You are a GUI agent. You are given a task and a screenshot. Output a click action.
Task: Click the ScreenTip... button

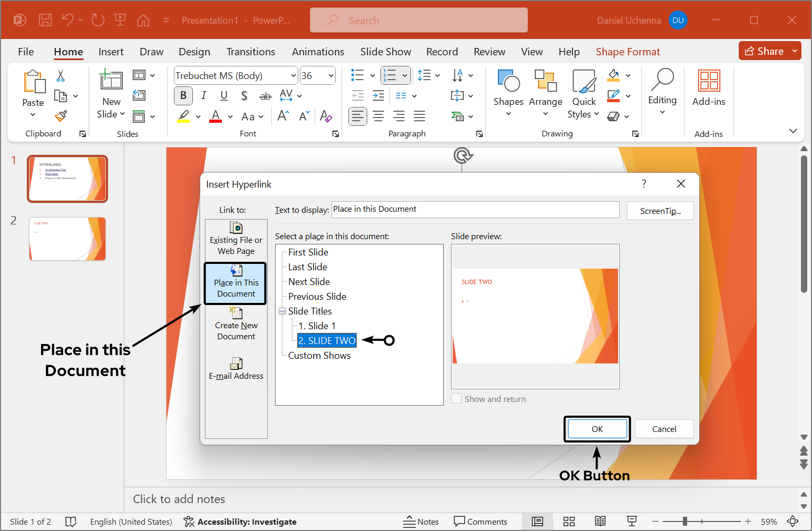pos(660,211)
